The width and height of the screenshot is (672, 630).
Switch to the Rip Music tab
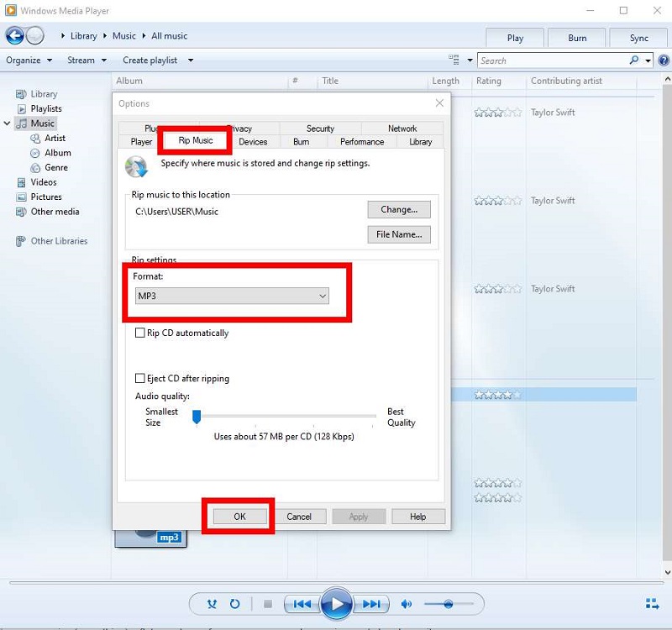coord(196,140)
